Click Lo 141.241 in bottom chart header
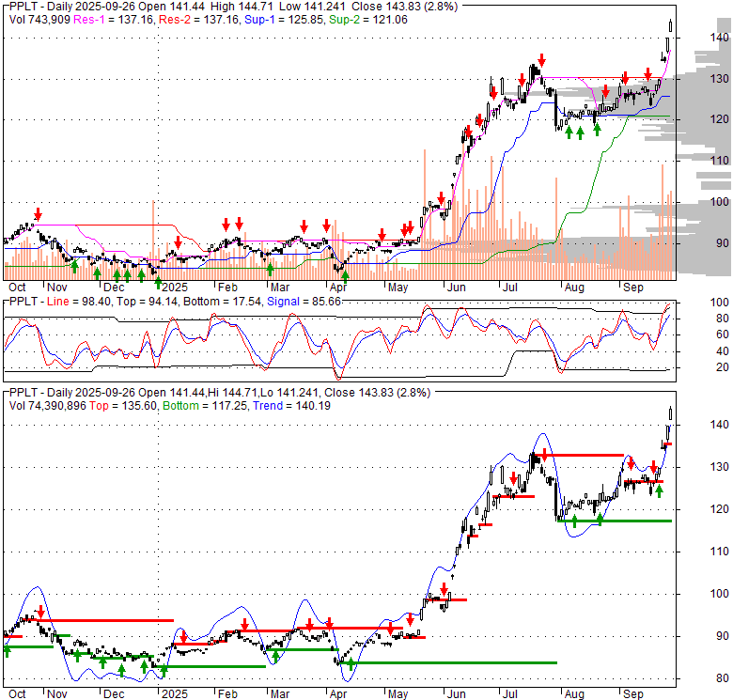Screen dimensions: 733x700 (x=289, y=393)
